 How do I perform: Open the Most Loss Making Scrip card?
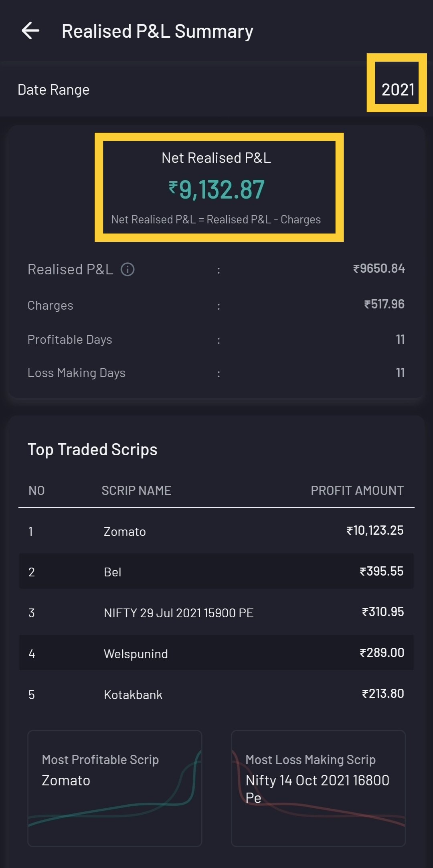(318, 788)
